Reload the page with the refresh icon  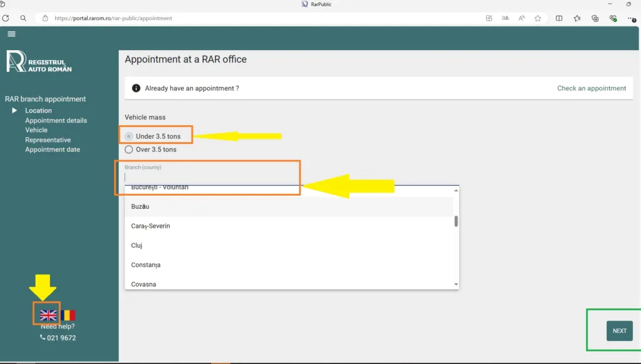(x=6, y=18)
